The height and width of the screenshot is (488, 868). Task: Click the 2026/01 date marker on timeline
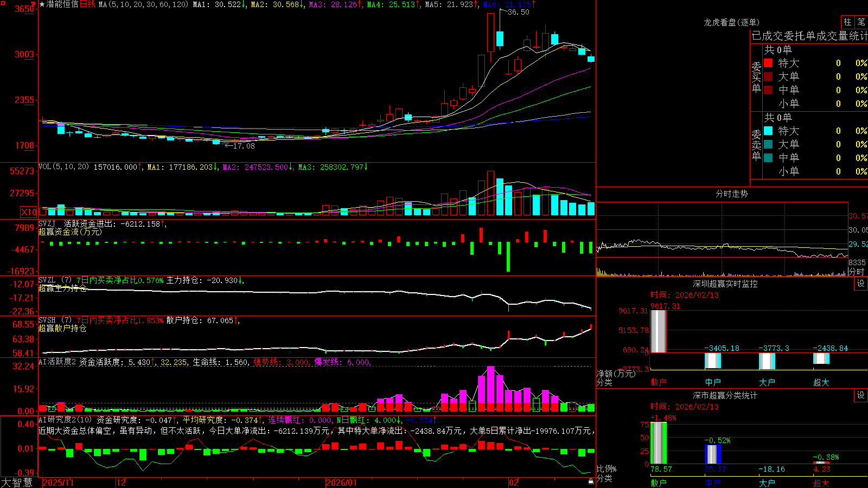(342, 483)
